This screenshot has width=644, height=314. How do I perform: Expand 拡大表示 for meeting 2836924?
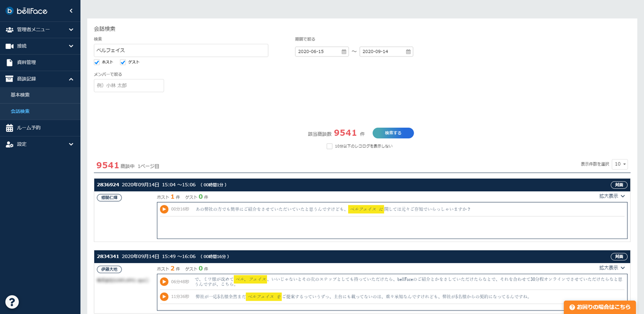coord(611,196)
